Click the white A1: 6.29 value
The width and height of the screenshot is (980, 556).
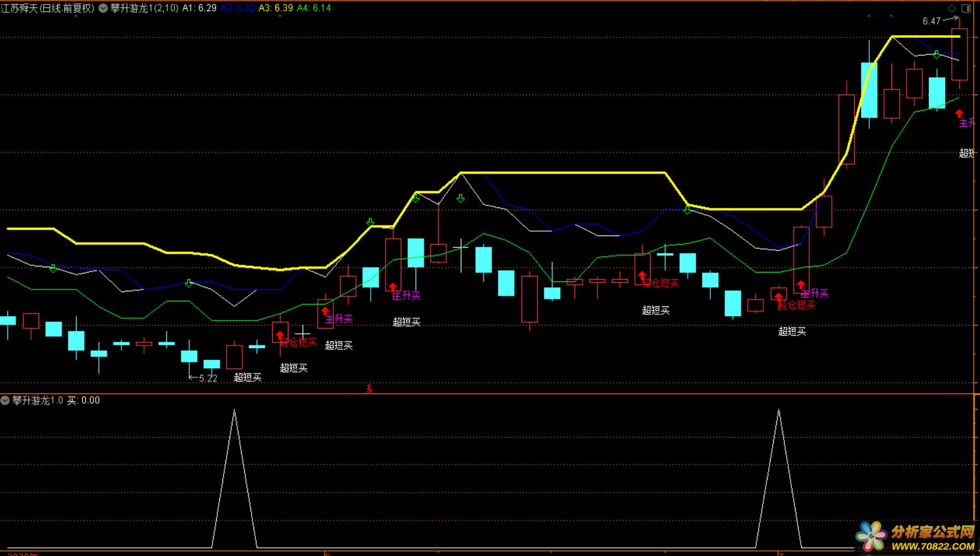199,8
